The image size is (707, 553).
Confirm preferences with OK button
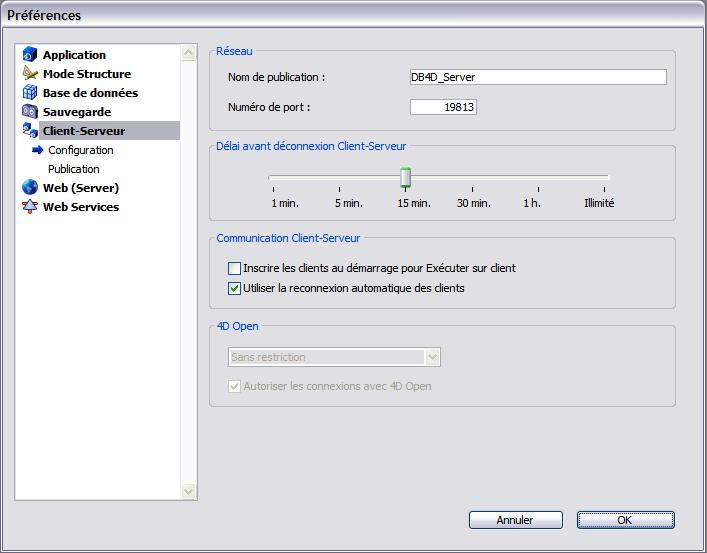tap(625, 520)
